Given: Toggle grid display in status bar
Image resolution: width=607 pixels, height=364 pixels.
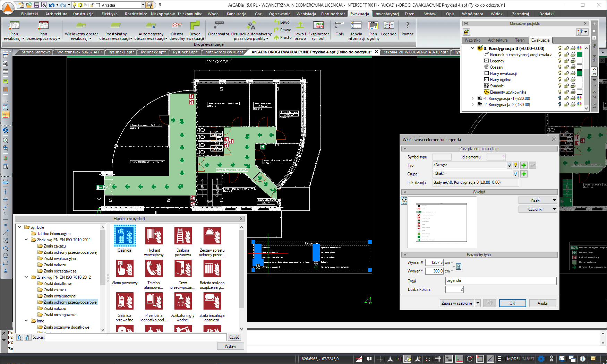Looking at the screenshot, I should tap(438, 359).
